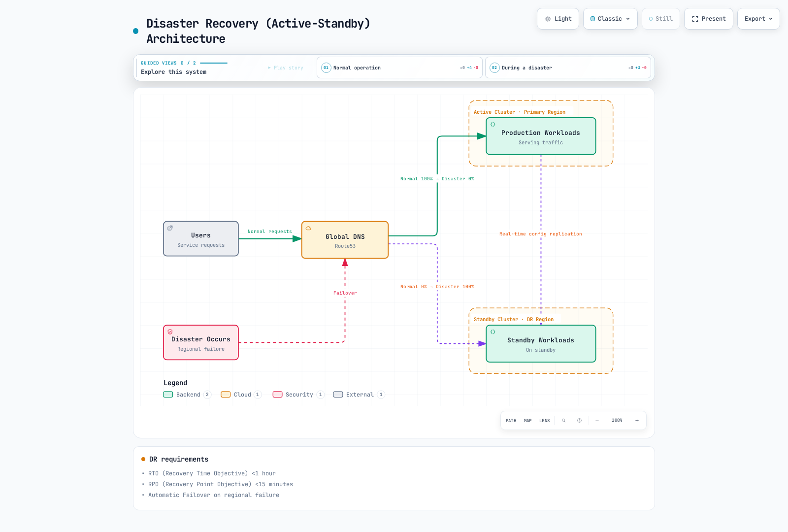Click the help question mark icon
This screenshot has width=788, height=532.
[579, 421]
